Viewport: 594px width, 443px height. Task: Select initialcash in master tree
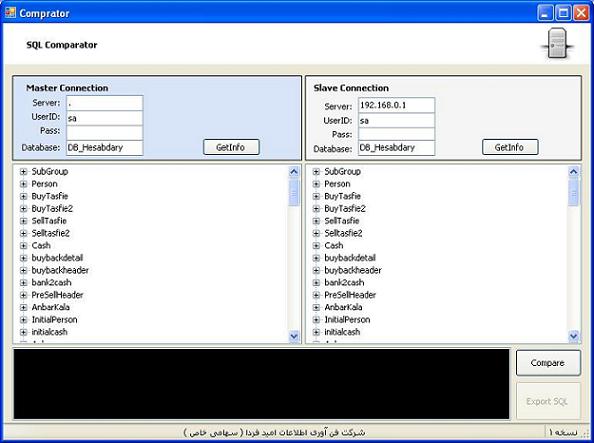click(x=49, y=332)
